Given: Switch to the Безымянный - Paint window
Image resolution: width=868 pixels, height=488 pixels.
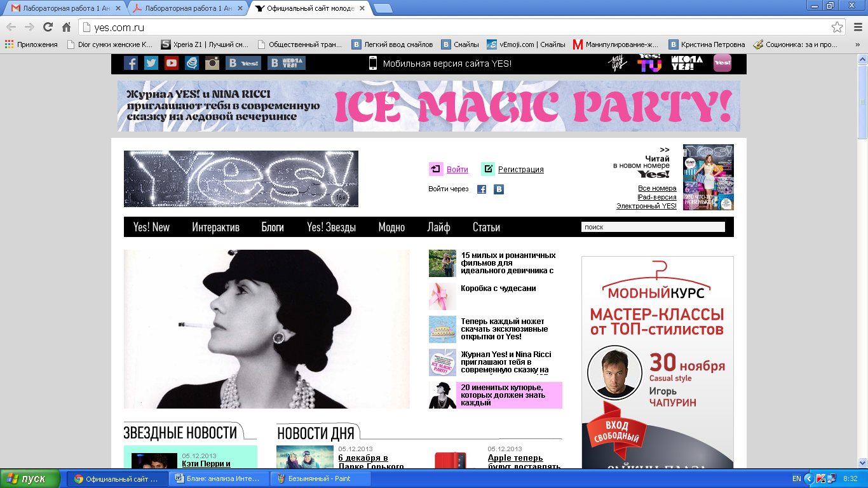Looking at the screenshot, I should pyautogui.click(x=320, y=479).
